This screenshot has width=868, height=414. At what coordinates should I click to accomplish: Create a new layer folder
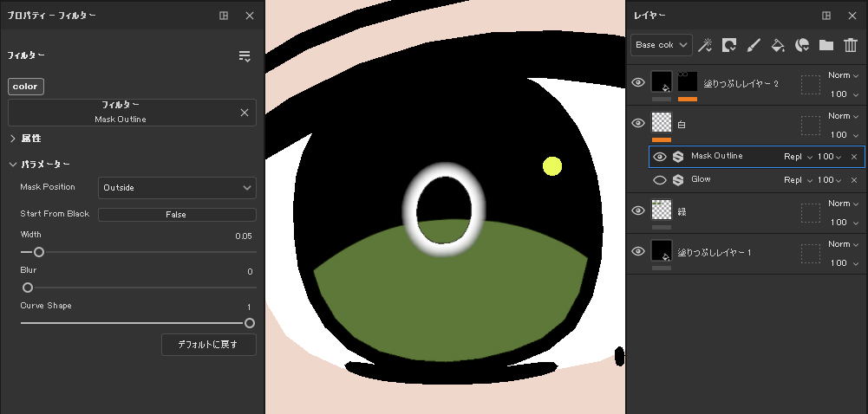[x=826, y=45]
